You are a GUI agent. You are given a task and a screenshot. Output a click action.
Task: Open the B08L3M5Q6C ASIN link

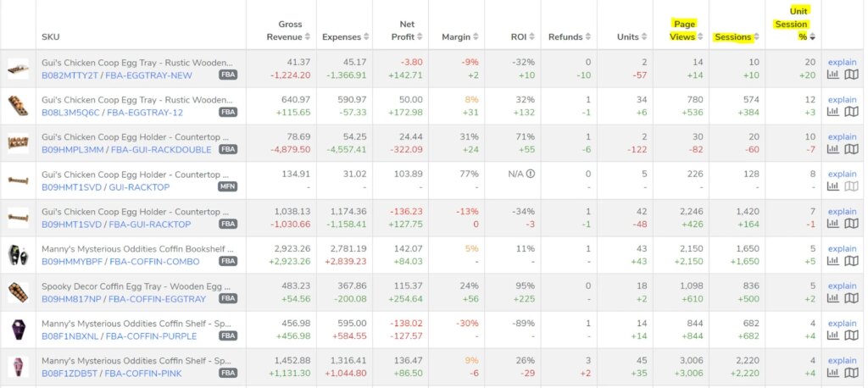click(x=70, y=112)
